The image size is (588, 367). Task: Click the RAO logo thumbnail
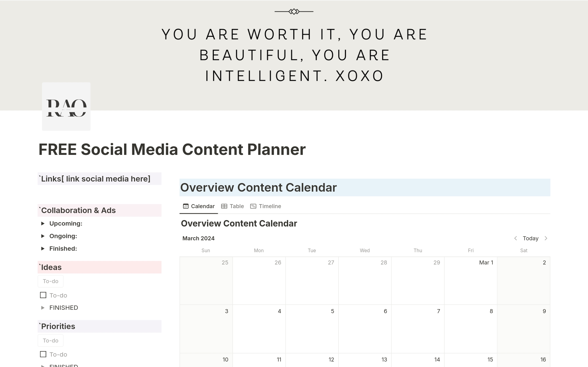pyautogui.click(x=66, y=106)
